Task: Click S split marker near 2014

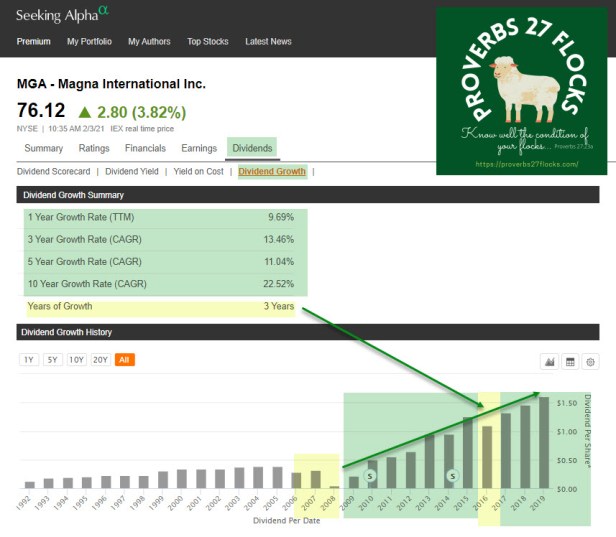Action: click(x=451, y=476)
